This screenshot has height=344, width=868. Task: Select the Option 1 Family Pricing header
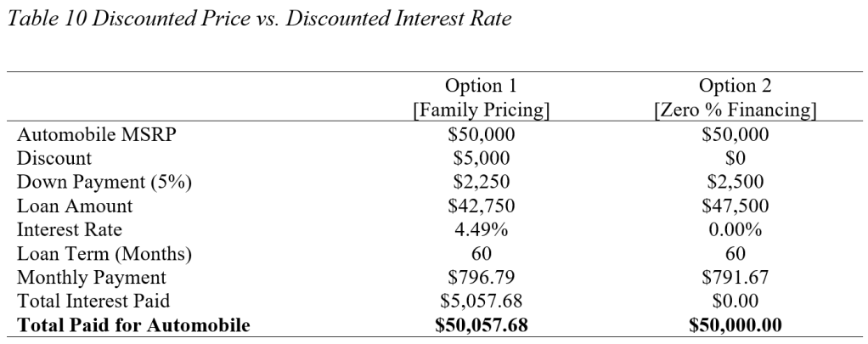pyautogui.click(x=482, y=98)
